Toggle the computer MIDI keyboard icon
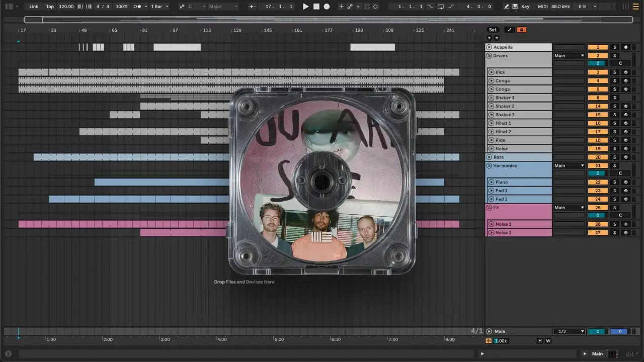 point(515,7)
